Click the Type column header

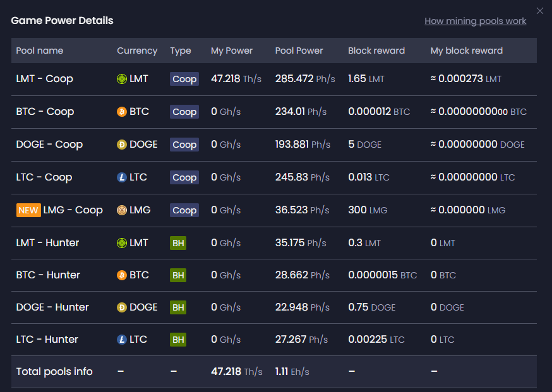pos(181,50)
